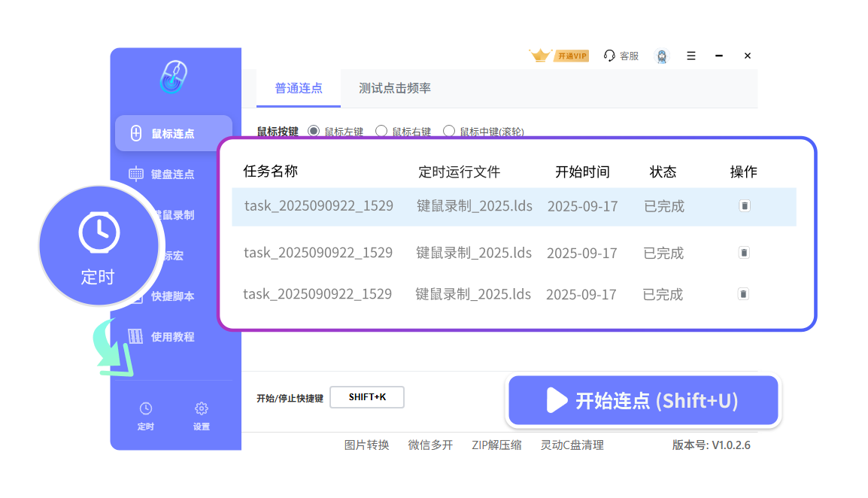Screen dimensions: 868x498
Task: Click the 定时 clock icon in sidebar bottom
Action: click(x=146, y=408)
